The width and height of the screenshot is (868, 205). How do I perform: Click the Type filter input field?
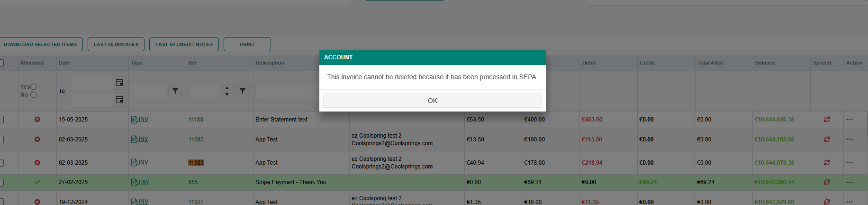click(148, 91)
